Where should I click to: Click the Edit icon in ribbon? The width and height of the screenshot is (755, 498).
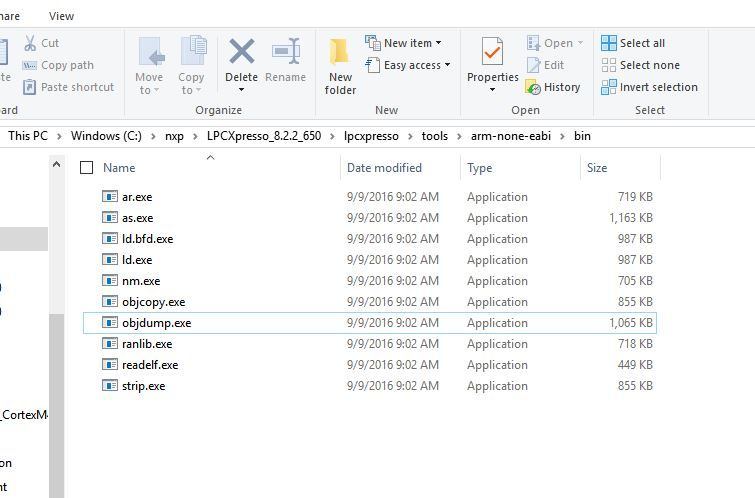(x=534, y=65)
